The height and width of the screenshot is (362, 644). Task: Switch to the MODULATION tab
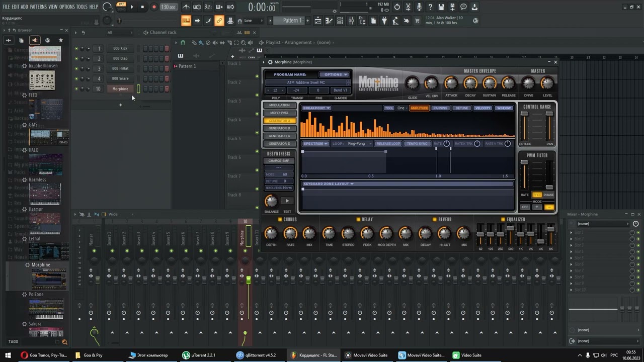click(279, 105)
